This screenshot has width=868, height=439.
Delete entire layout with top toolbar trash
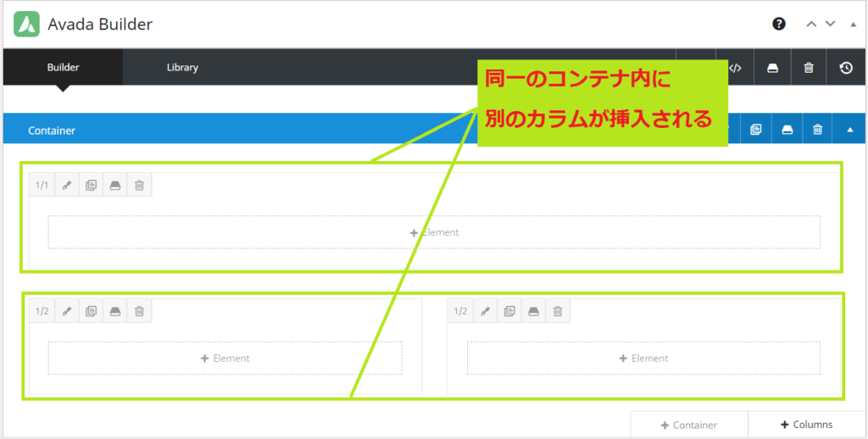pyautogui.click(x=809, y=68)
